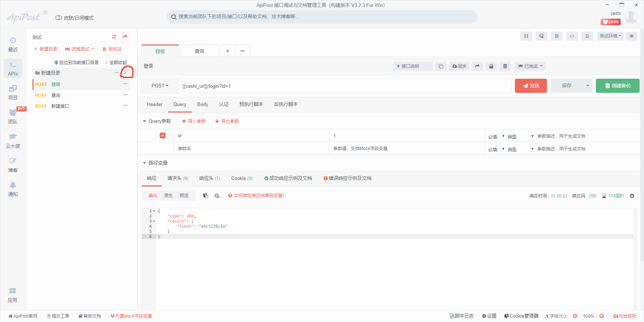Open the APIs sidebar section
Image resolution: width=644 pixels, height=322 pixels.
[x=13, y=68]
